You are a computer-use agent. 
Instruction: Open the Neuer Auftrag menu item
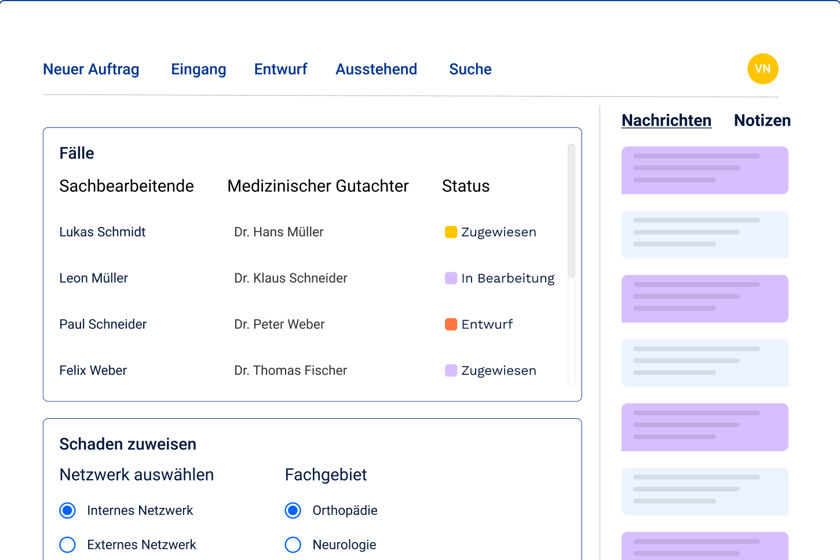91,69
